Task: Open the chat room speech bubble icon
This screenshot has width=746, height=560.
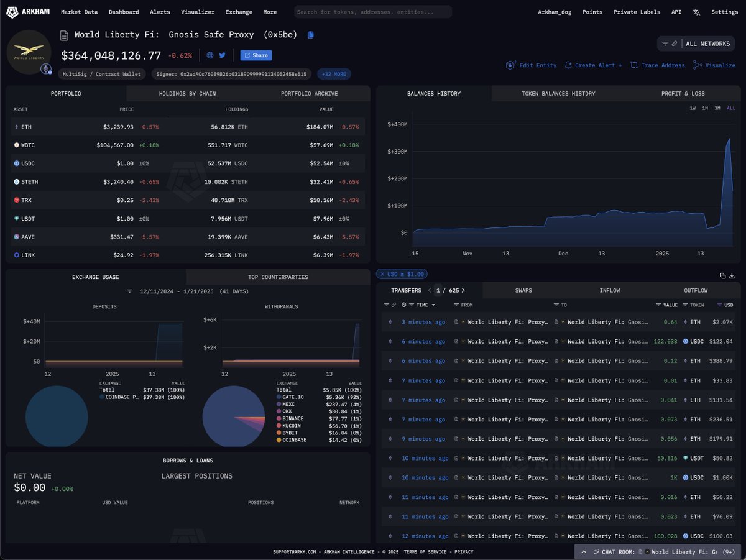Action: click(596, 552)
